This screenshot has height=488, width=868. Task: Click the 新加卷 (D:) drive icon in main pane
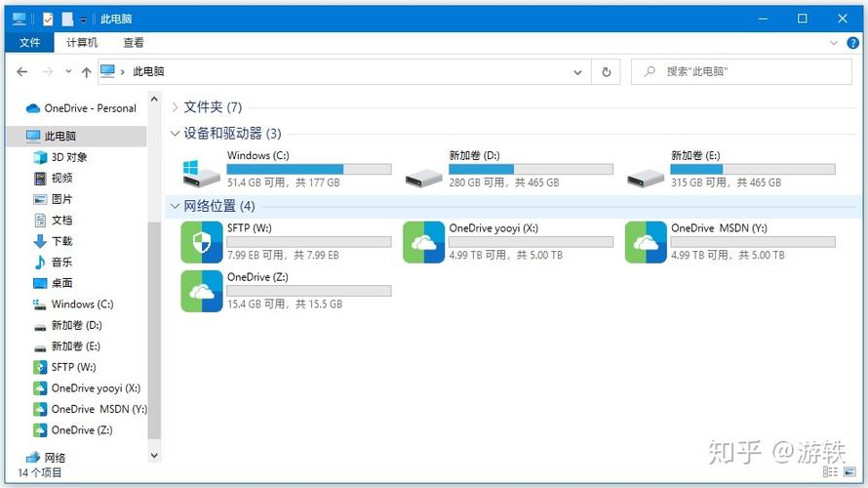(423, 178)
